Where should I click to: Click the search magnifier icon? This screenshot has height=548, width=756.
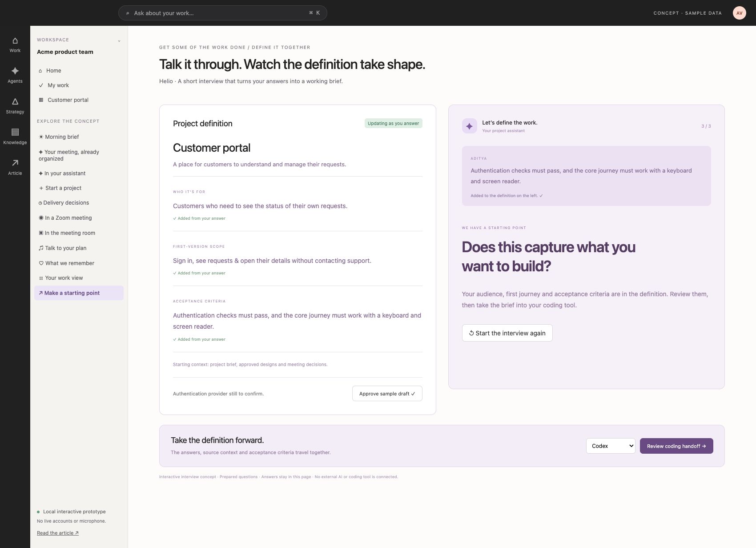coord(128,13)
